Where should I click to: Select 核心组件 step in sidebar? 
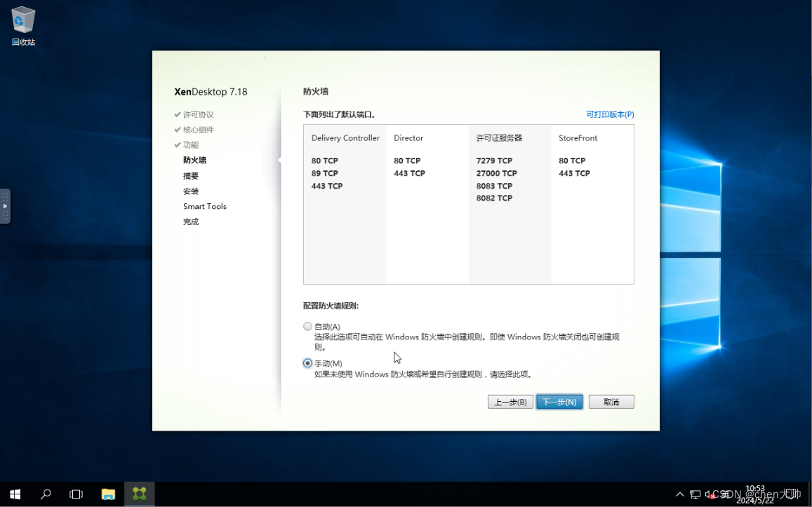pos(199,129)
